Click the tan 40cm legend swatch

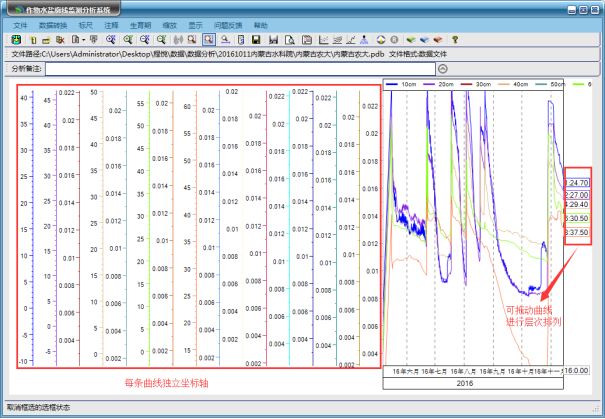tap(504, 84)
